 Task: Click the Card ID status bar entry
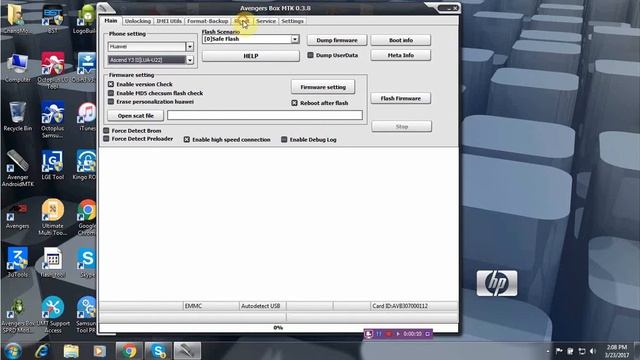click(x=413, y=306)
